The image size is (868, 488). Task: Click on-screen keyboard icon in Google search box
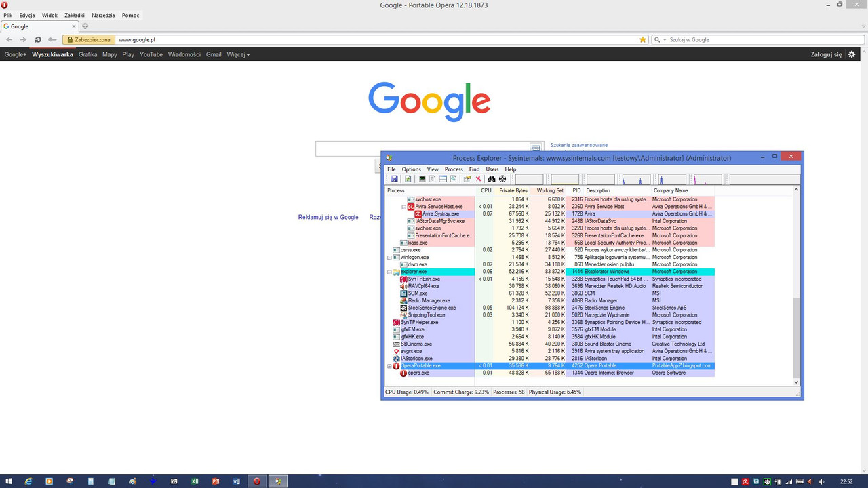pos(535,148)
